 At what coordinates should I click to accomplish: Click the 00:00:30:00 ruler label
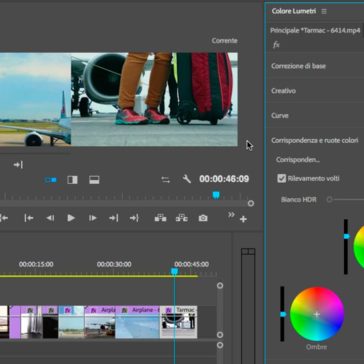[114, 264]
